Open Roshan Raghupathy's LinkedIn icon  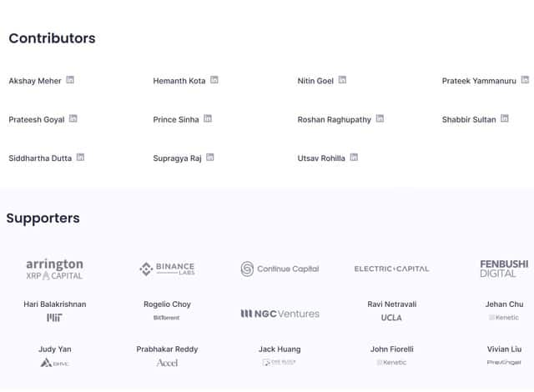click(380, 118)
